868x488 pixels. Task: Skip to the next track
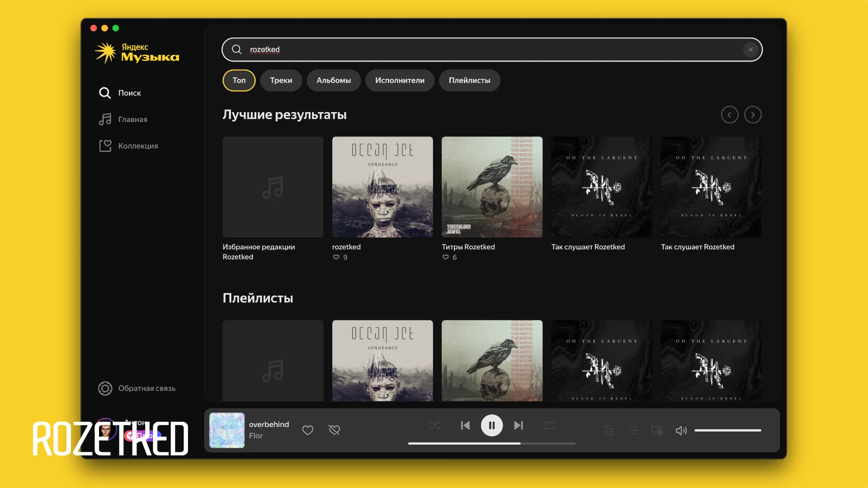(x=519, y=426)
